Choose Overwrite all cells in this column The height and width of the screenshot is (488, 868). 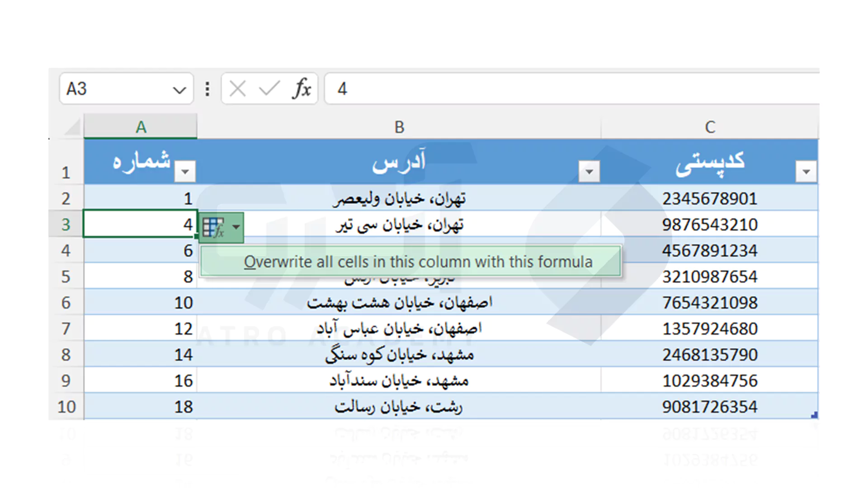(410, 262)
